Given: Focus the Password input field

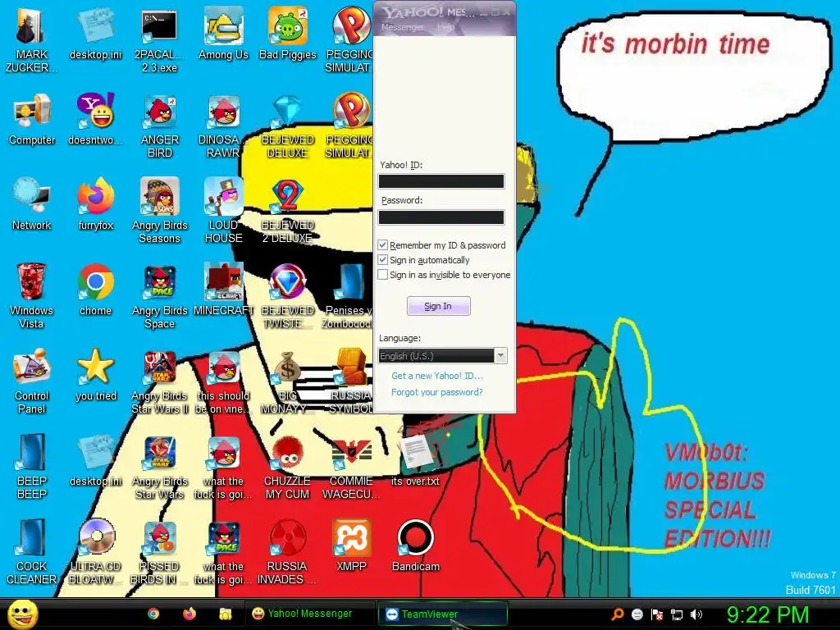Looking at the screenshot, I should 441,217.
